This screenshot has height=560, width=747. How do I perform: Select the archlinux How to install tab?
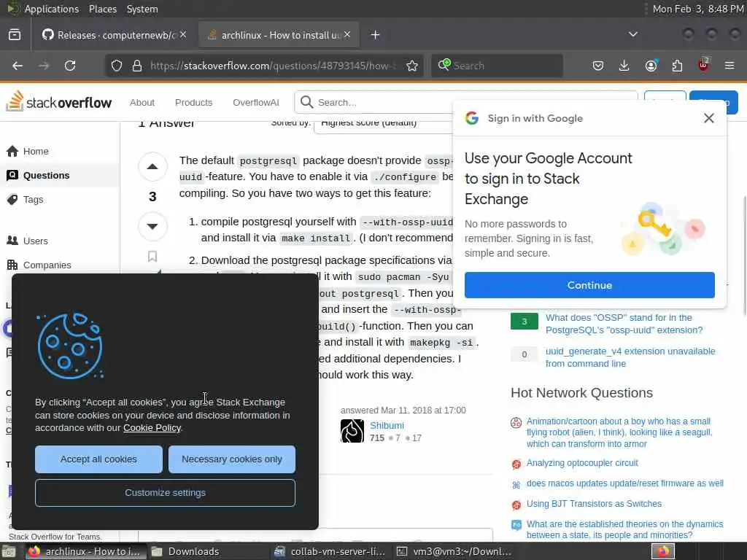(x=279, y=35)
